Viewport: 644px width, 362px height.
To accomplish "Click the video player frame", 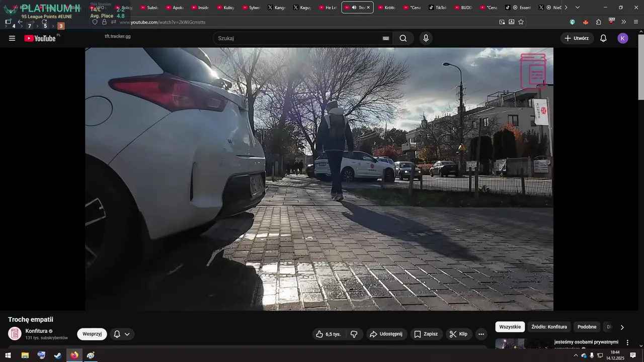I will coord(319,179).
